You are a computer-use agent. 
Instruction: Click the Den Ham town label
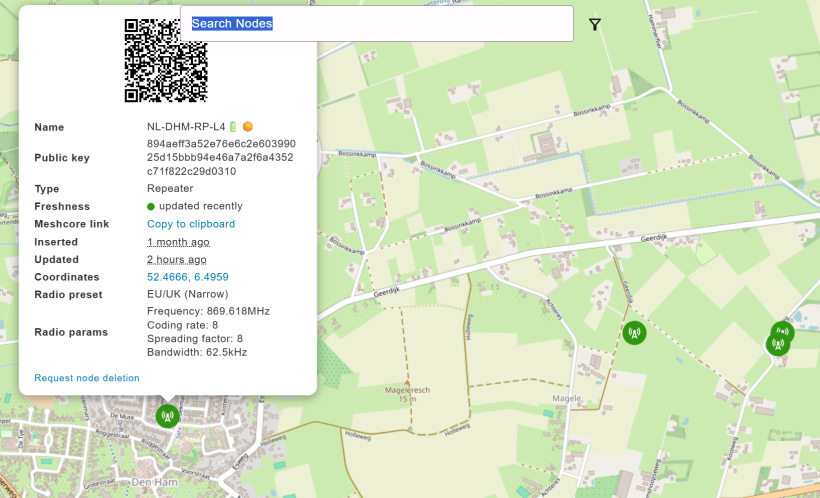pyautogui.click(x=155, y=482)
